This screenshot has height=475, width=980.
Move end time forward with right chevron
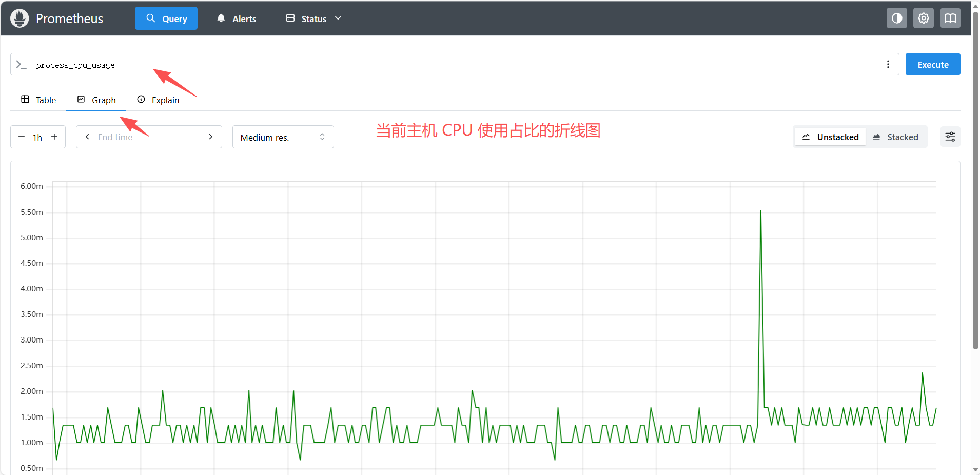click(211, 137)
